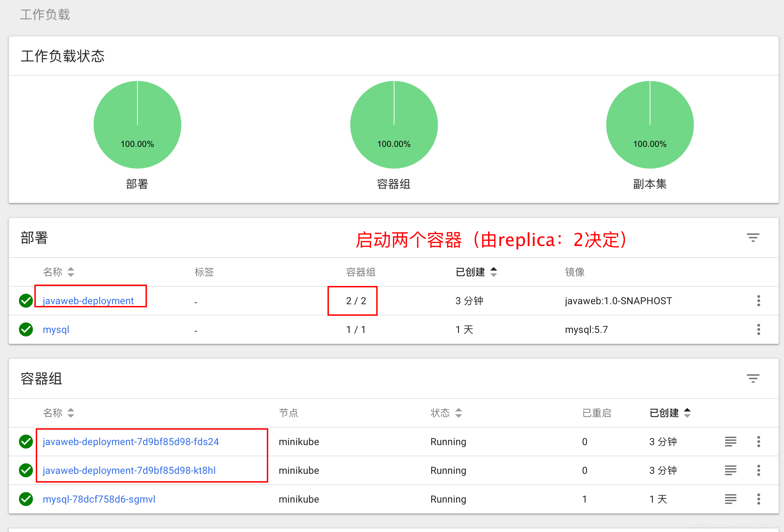Open mysql deployment link
Screen dimensions: 784x532
pos(56,329)
